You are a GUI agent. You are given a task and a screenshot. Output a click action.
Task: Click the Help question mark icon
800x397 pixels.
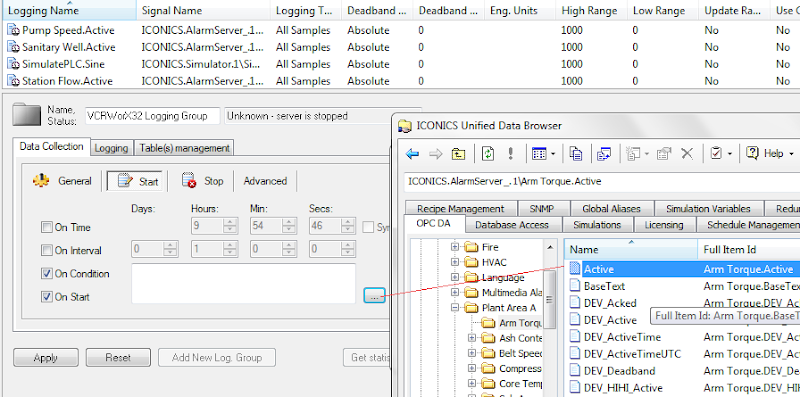coord(752,153)
